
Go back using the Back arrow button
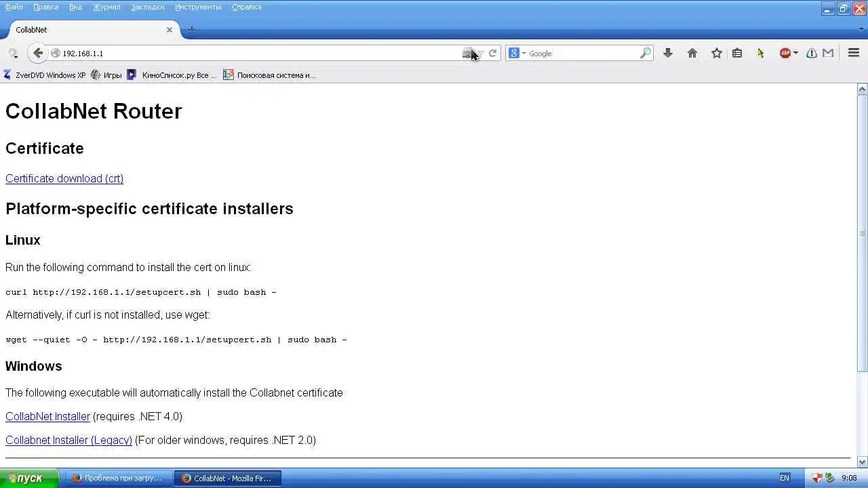[38, 53]
